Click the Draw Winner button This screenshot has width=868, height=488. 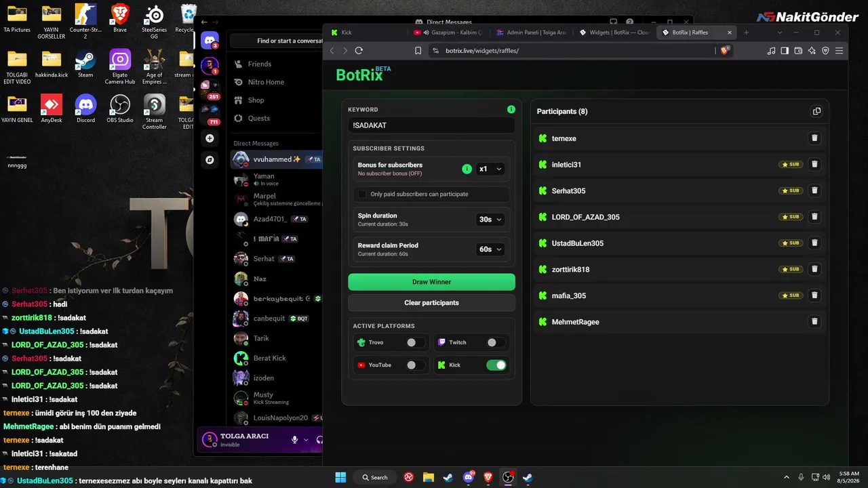click(431, 282)
